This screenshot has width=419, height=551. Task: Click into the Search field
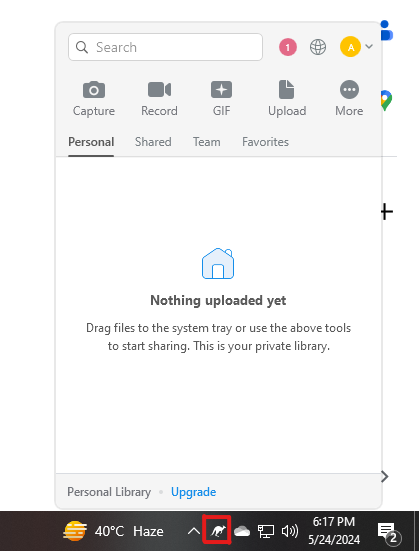pyautogui.click(x=165, y=47)
